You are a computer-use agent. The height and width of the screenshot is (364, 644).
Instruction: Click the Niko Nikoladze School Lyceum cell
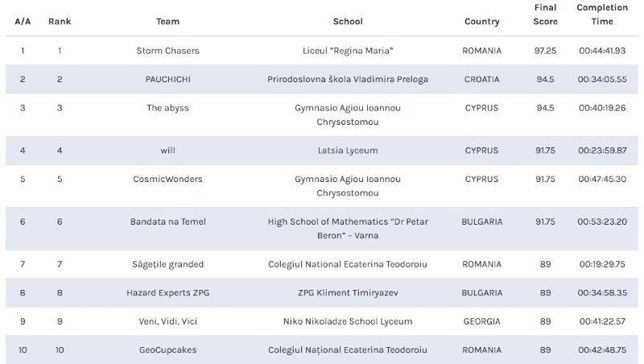(x=348, y=321)
